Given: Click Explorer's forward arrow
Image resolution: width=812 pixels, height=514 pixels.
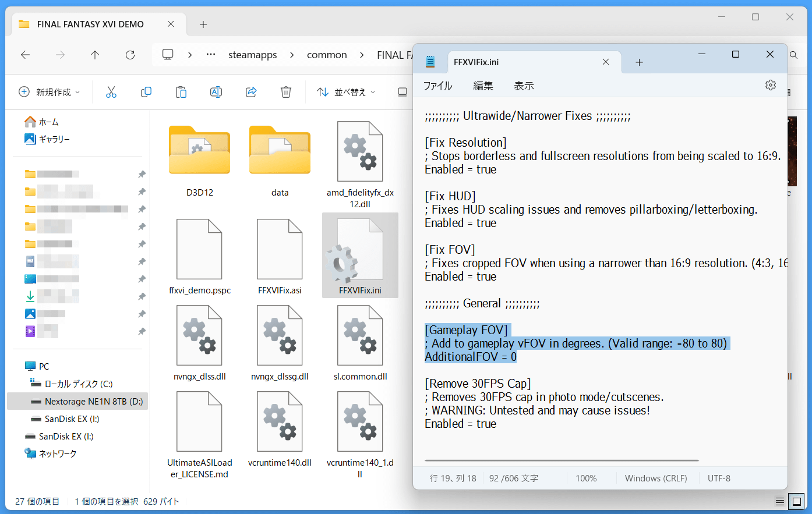Looking at the screenshot, I should (x=60, y=55).
